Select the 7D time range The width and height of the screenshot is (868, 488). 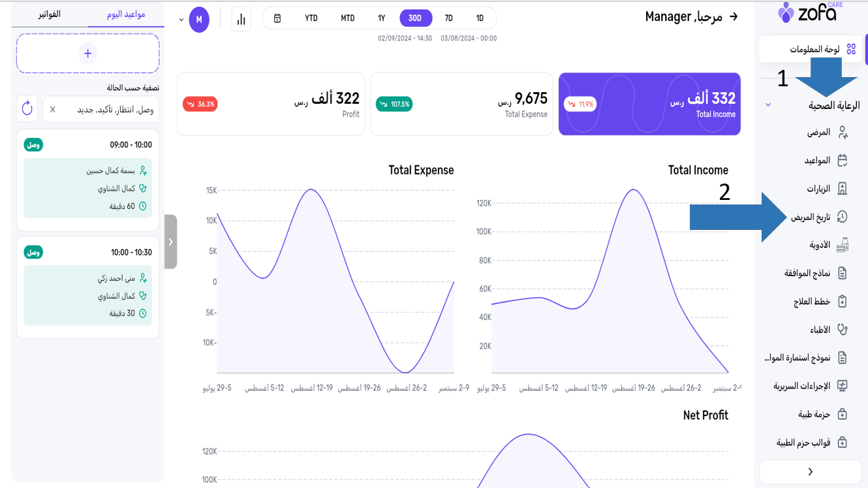[448, 18]
